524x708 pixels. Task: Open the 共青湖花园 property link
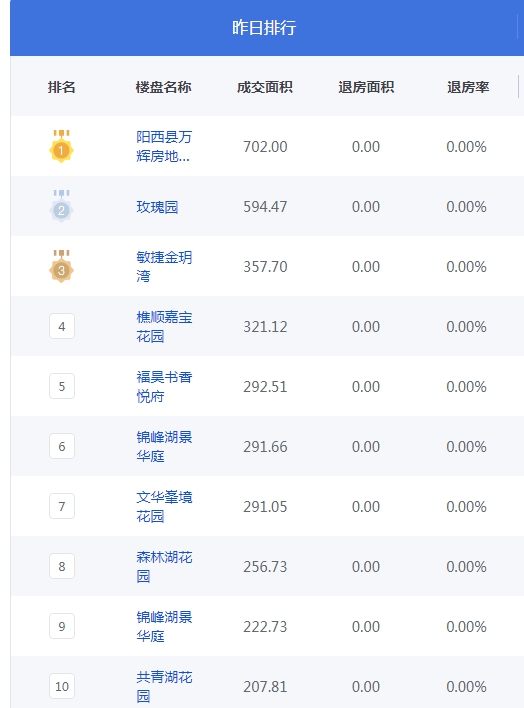click(x=164, y=687)
